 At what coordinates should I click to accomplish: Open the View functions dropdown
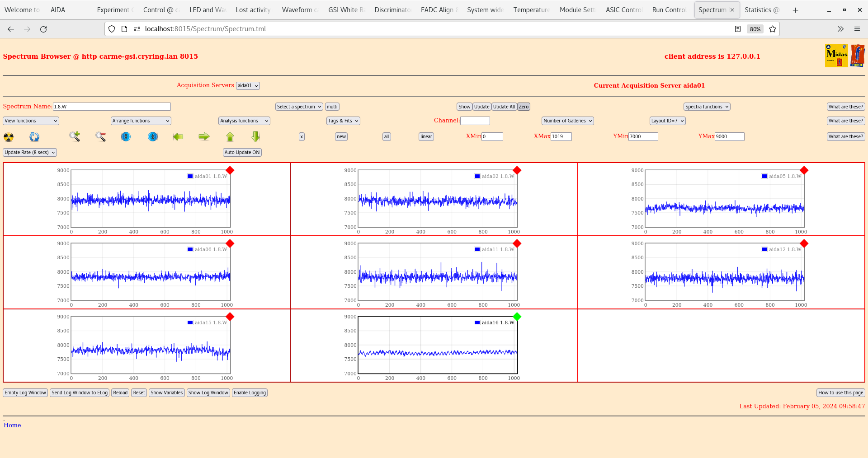31,121
